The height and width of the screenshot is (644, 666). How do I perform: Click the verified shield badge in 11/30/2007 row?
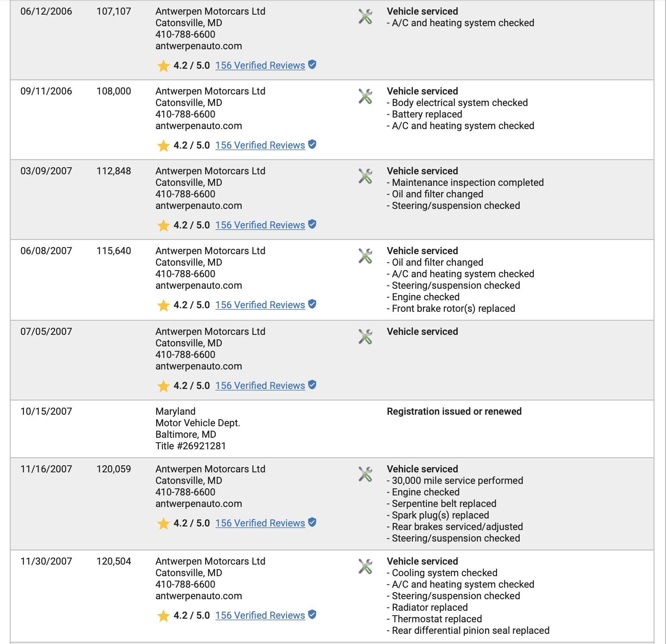tap(312, 615)
